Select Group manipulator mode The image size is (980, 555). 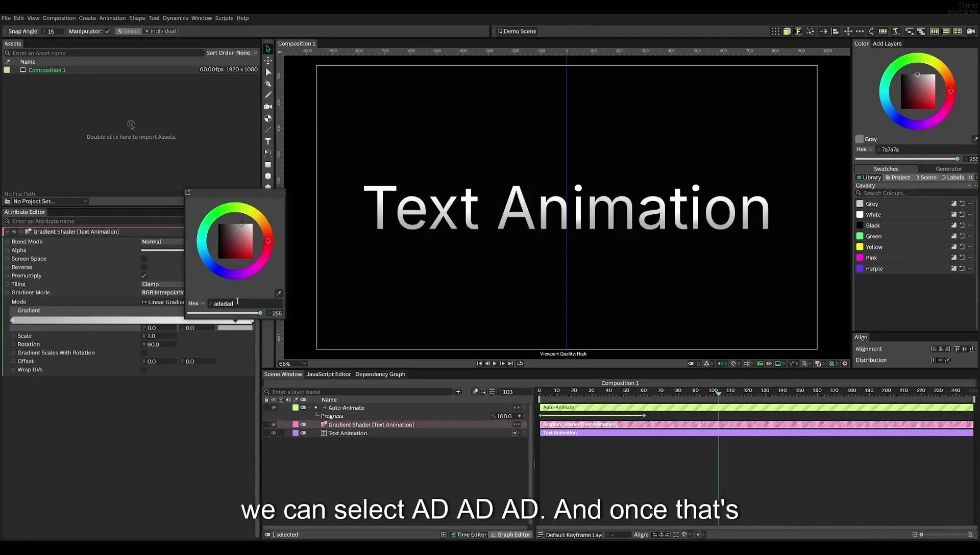(128, 31)
